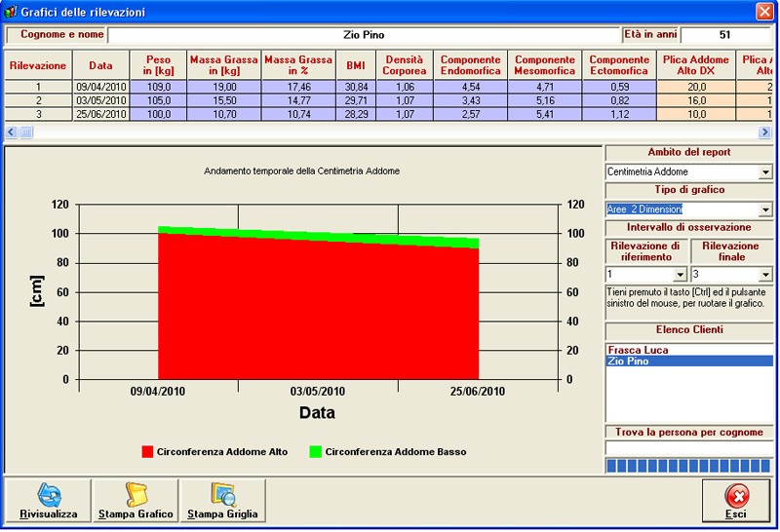Image resolution: width=780 pixels, height=532 pixels.
Task: Click the date cell 03/05/2010
Action: [x=101, y=100]
